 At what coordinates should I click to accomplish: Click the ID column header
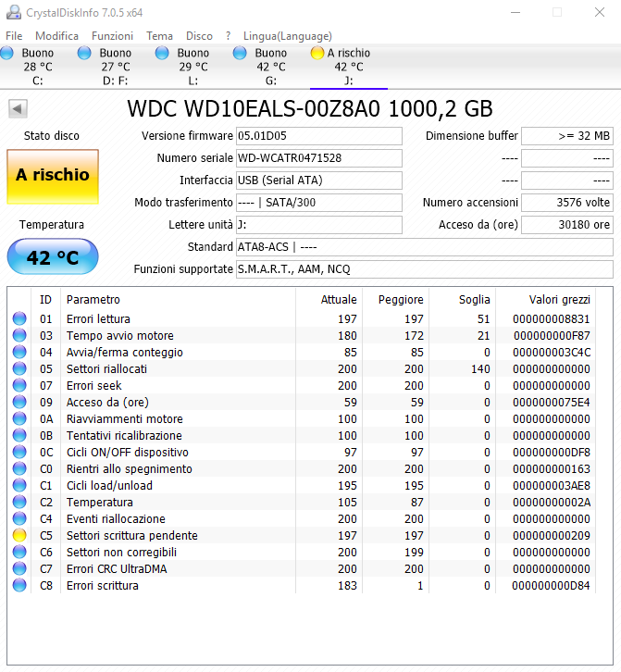coord(46,300)
